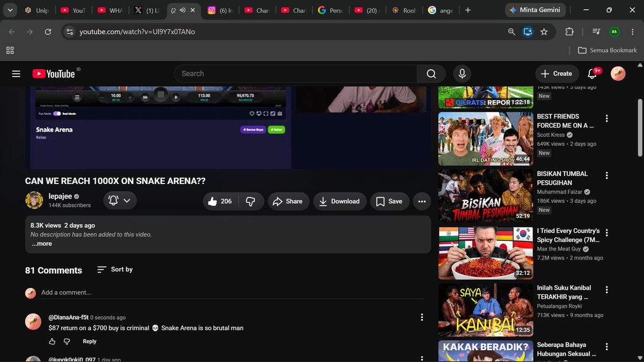Go back to previous page
644x362 pixels.
(x=12, y=32)
